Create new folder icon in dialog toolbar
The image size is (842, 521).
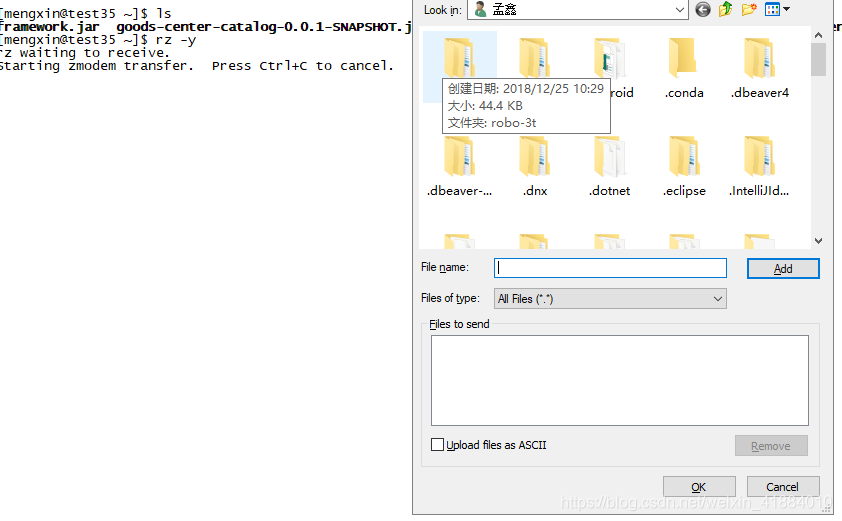coord(749,9)
